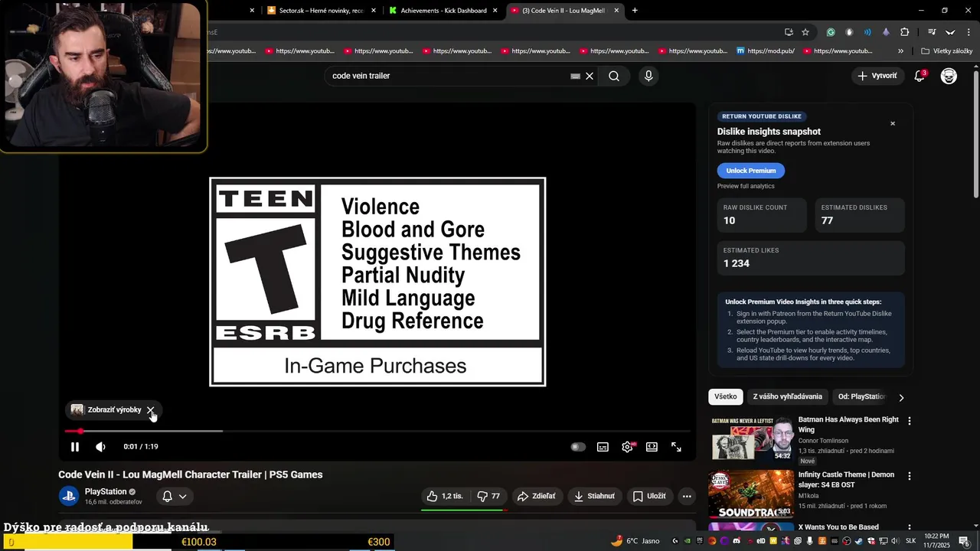This screenshot has width=980, height=551.
Task: Open the taskbar clock showing 10:22 PM
Action: pyautogui.click(x=937, y=541)
